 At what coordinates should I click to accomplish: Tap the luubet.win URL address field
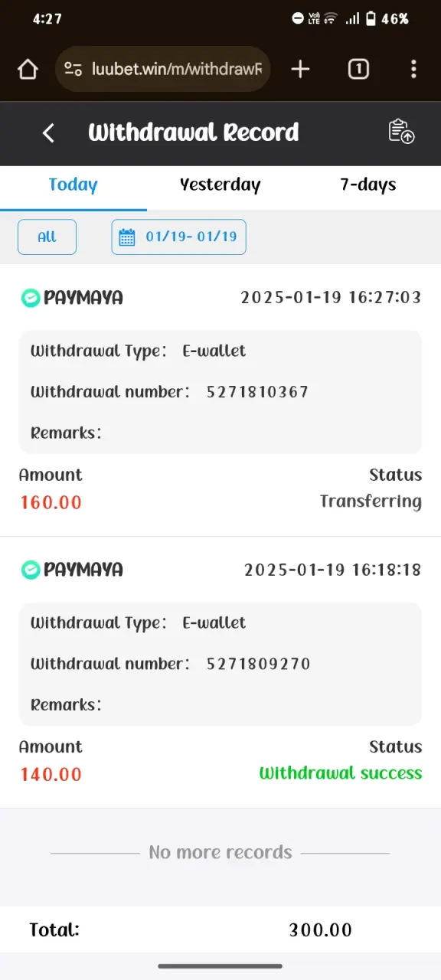pyautogui.click(x=176, y=70)
